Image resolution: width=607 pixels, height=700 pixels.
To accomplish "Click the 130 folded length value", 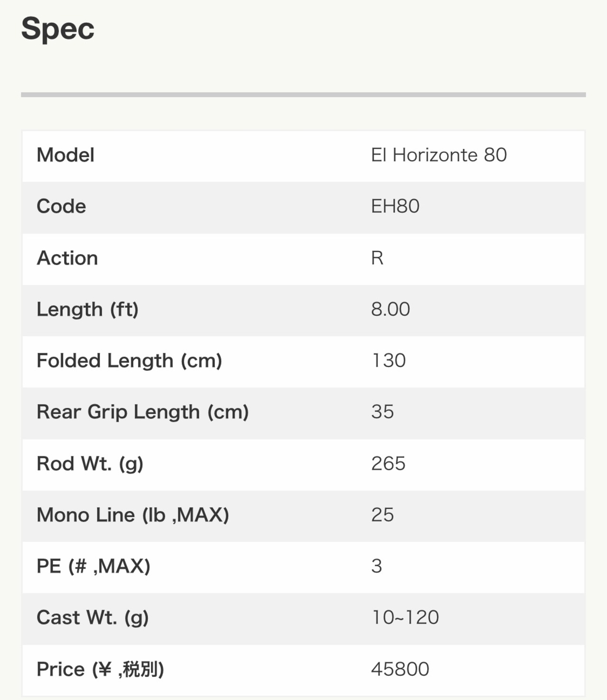I will (389, 360).
